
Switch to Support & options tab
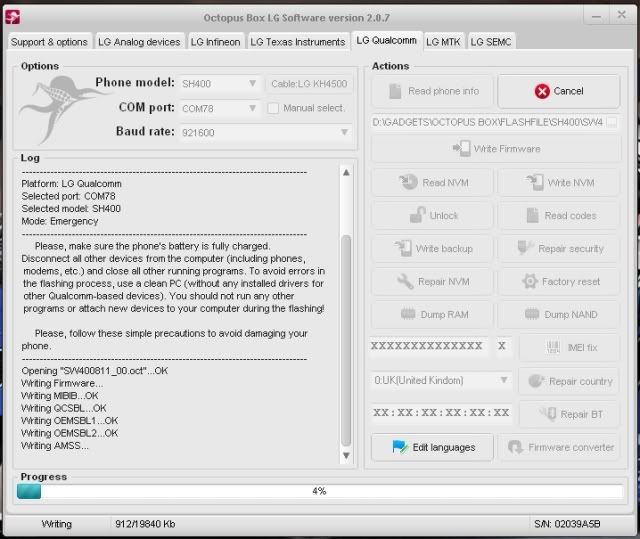point(49,42)
